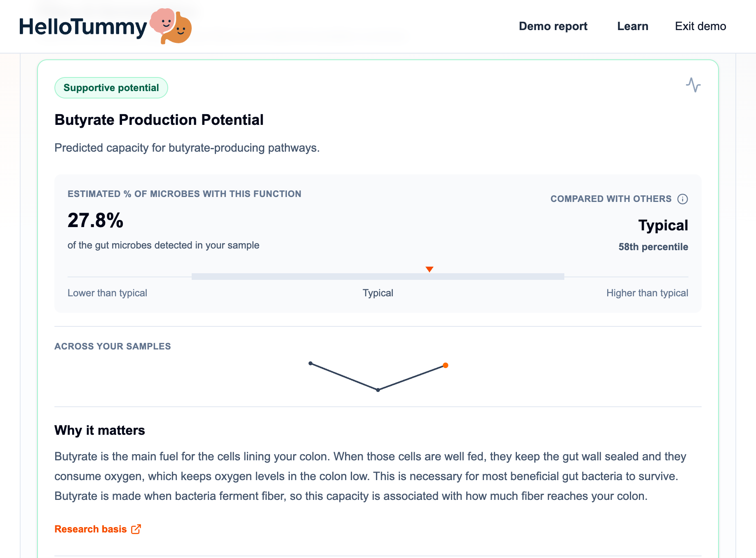
Task: Click the Across Your Samples label
Action: pos(113,346)
